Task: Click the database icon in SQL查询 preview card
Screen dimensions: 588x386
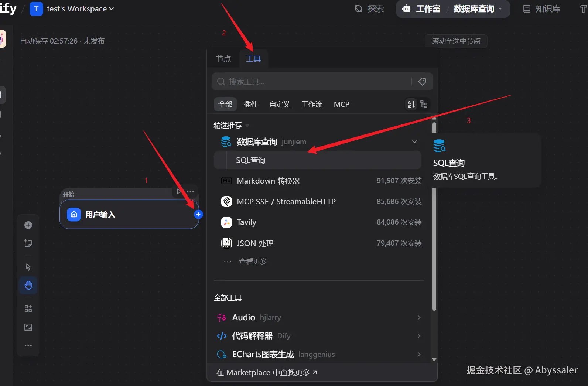Action: [440, 146]
